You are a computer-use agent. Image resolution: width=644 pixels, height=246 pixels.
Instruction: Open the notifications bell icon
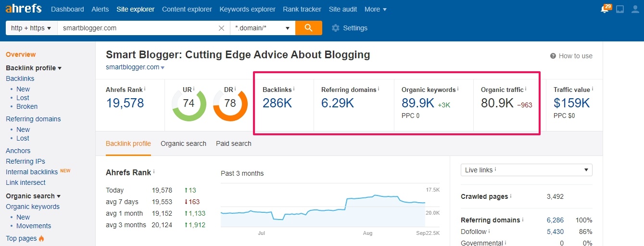[x=605, y=9]
